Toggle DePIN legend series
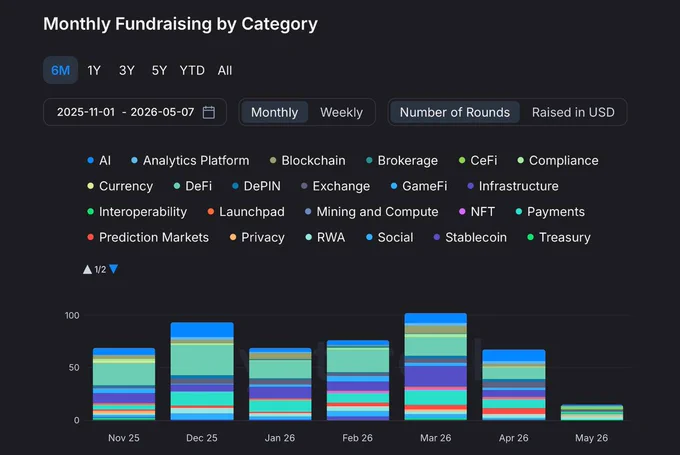 [x=256, y=186]
